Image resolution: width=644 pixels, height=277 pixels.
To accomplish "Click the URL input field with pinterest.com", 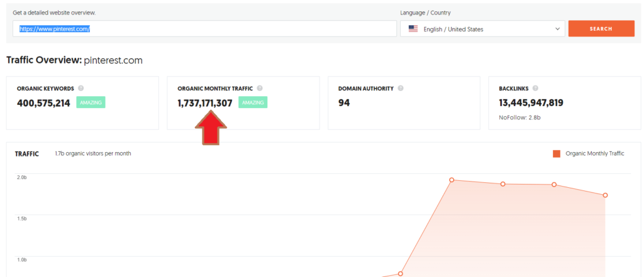I will coord(204,29).
